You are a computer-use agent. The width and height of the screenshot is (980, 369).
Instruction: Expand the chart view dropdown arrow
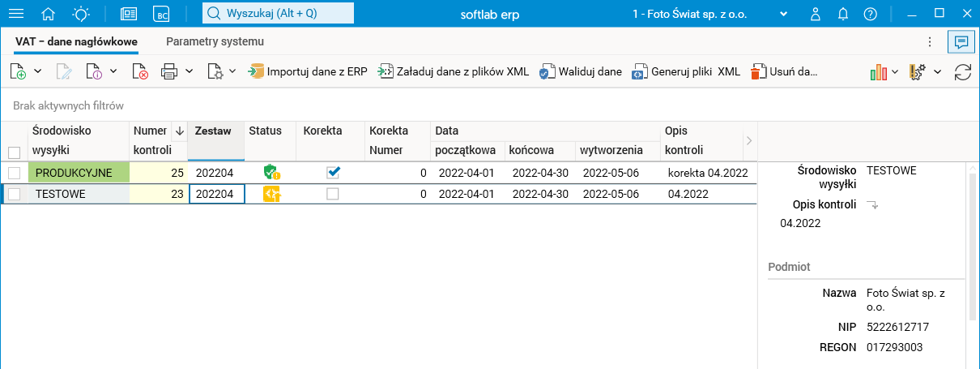pyautogui.click(x=895, y=71)
